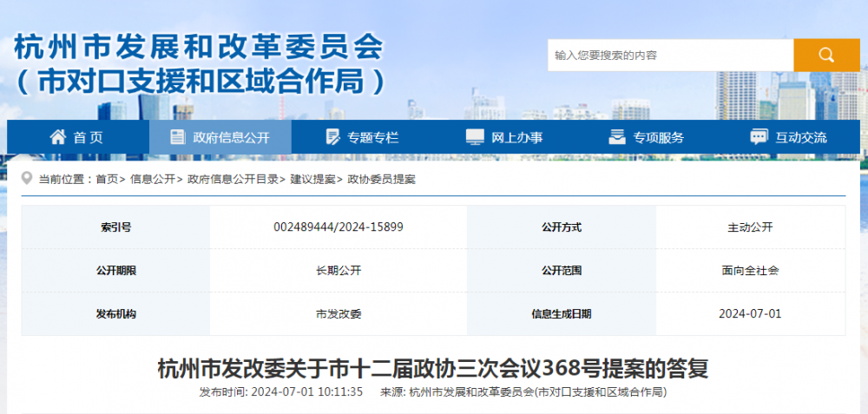This screenshot has height=414, width=868.
Task: Focus the search box 输入您要搜索的内容
Action: (x=670, y=56)
